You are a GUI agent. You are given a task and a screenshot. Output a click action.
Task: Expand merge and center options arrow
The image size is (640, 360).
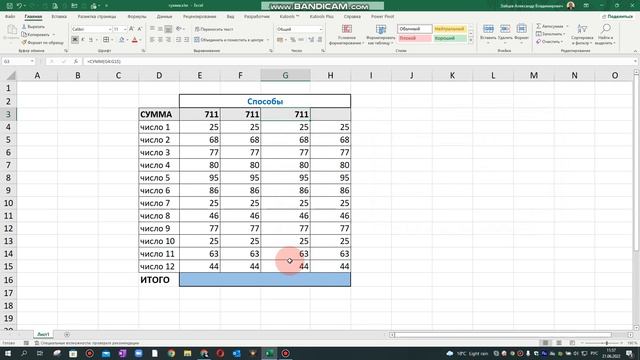click(x=268, y=40)
